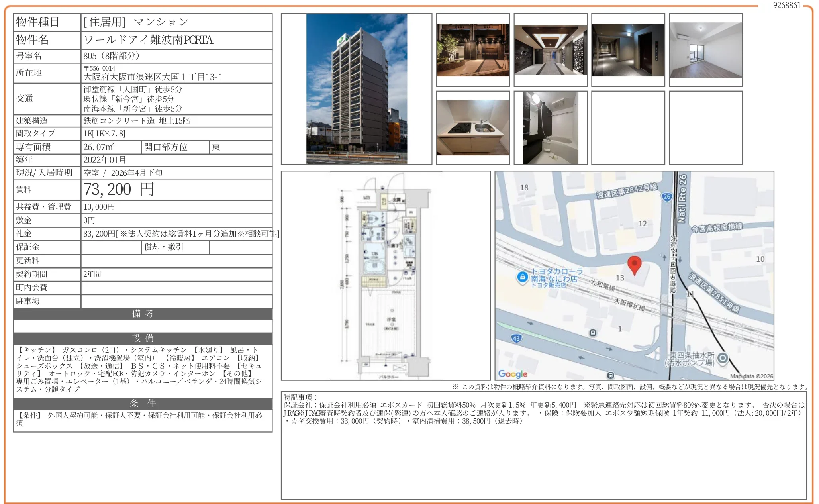The image size is (819, 504).
Task: Open the building exterior photo
Action: click(357, 88)
